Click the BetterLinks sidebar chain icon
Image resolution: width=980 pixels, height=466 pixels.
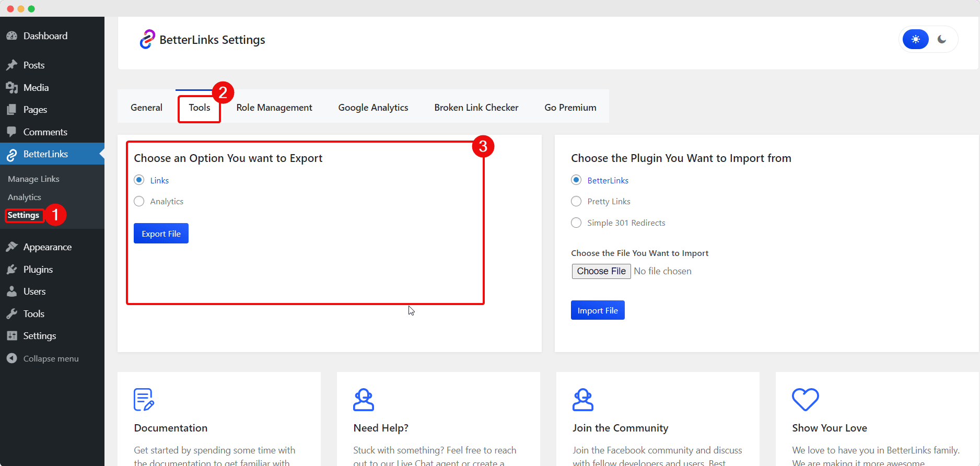click(11, 154)
